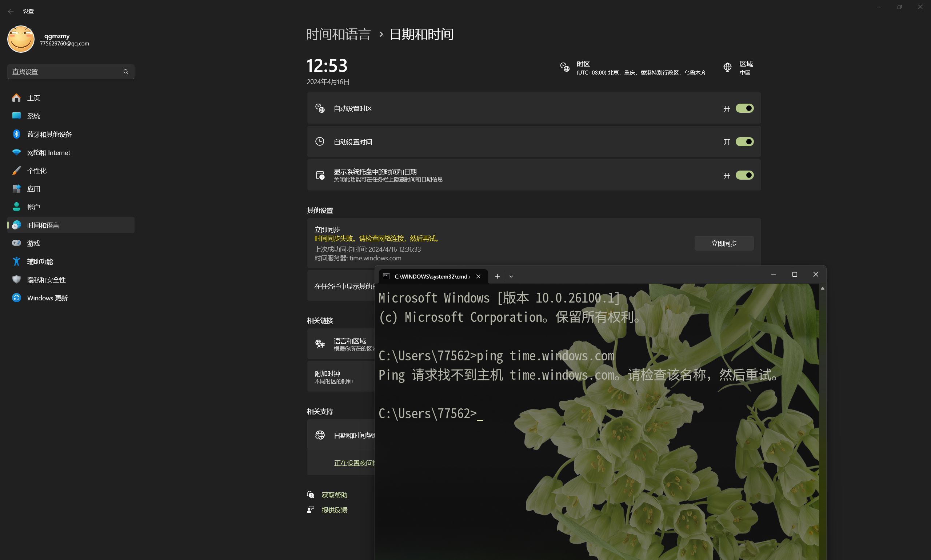Click the 时间和语言 clock-globe sidebar icon

[17, 225]
